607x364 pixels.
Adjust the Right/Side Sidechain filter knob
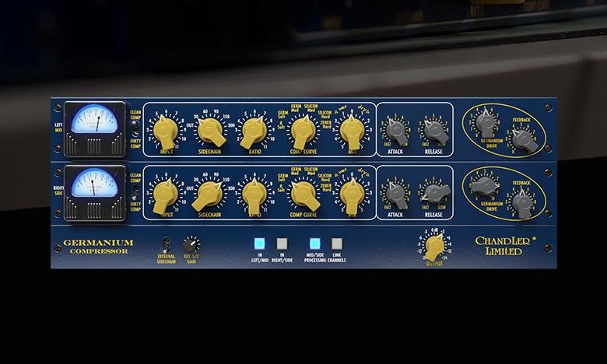[208, 195]
